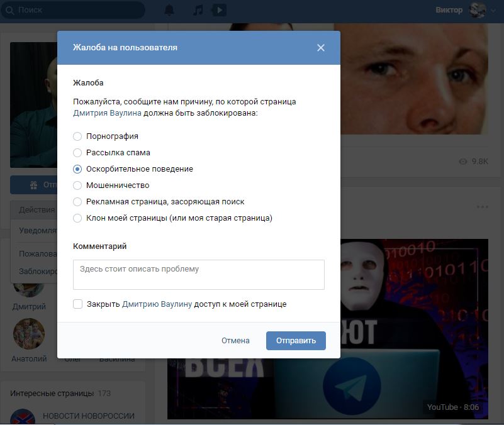Viewport: 504px width, 425px height.
Task: Select the Рассылка спама reason
Action: [111, 153]
